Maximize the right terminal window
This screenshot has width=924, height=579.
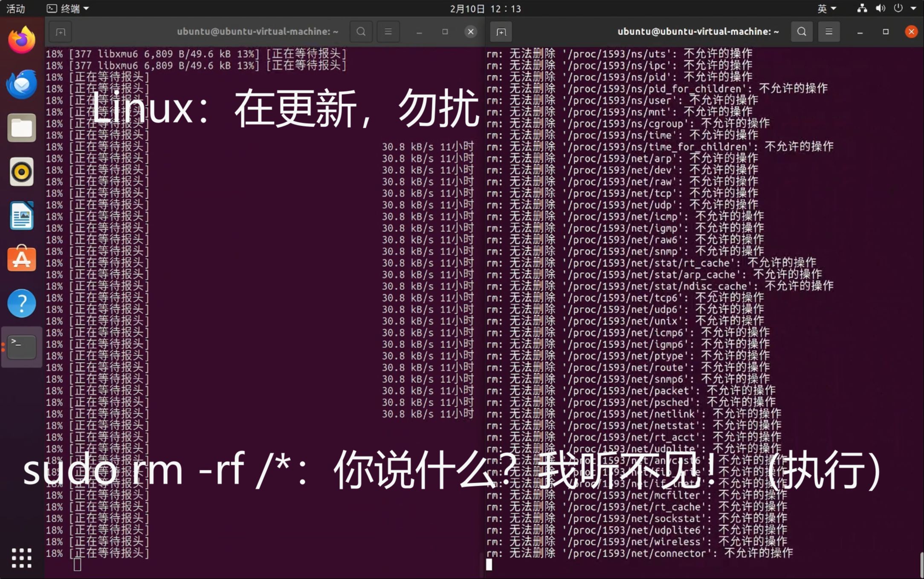[886, 32]
